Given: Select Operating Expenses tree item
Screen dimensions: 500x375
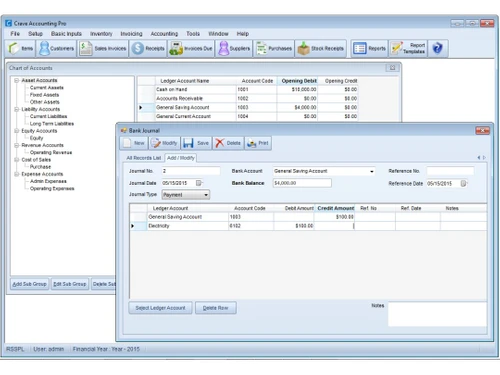Looking at the screenshot, I should (52, 189).
